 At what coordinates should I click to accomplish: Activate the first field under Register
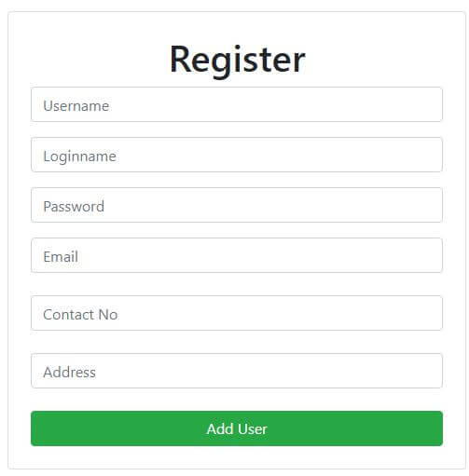(x=237, y=104)
